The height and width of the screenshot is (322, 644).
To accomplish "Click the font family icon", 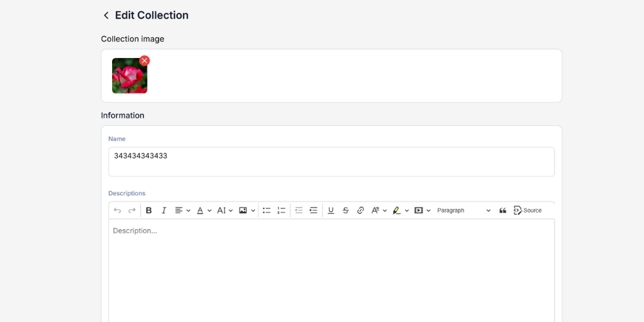I will pyautogui.click(x=375, y=211).
